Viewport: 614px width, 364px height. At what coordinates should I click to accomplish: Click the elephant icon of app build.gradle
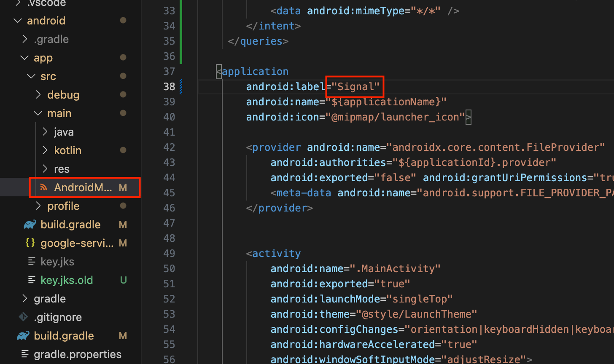(x=30, y=225)
